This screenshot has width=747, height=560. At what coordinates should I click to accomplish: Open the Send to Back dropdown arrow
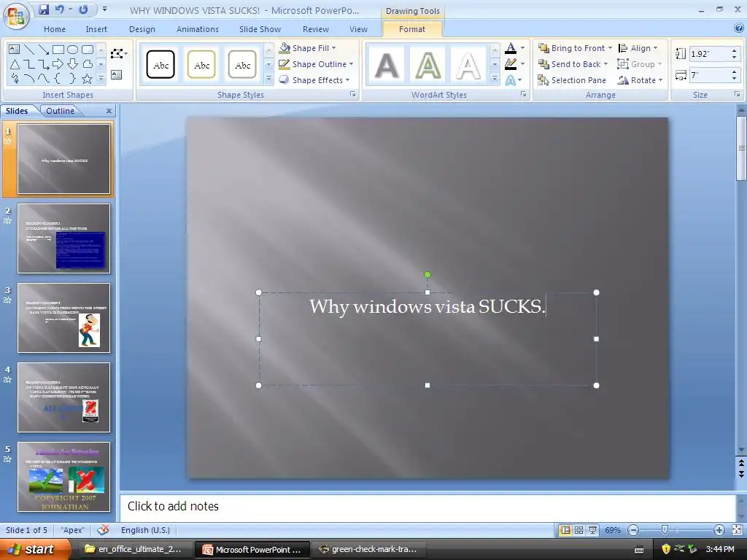pyautogui.click(x=605, y=64)
